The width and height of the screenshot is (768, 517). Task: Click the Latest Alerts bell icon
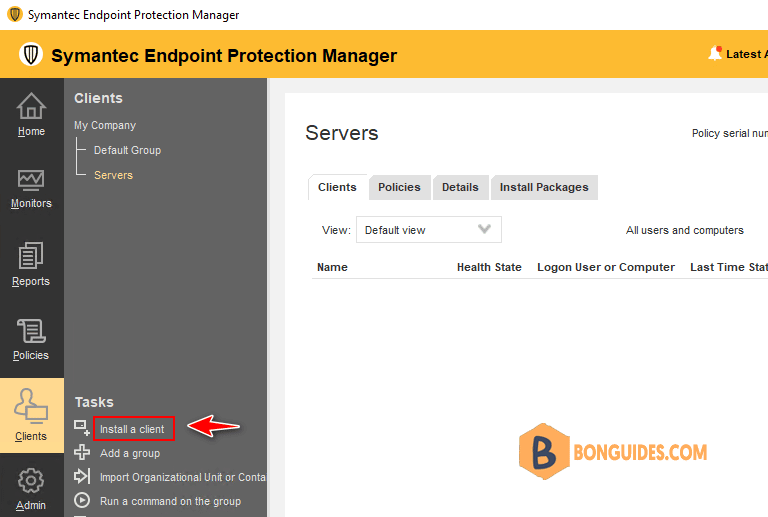(715, 53)
